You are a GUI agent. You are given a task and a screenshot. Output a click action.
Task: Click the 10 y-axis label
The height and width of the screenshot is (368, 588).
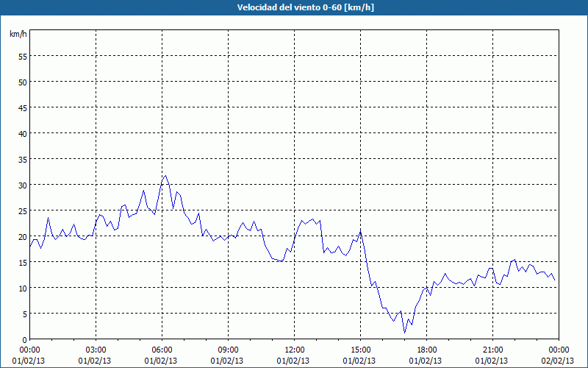[x=23, y=289]
